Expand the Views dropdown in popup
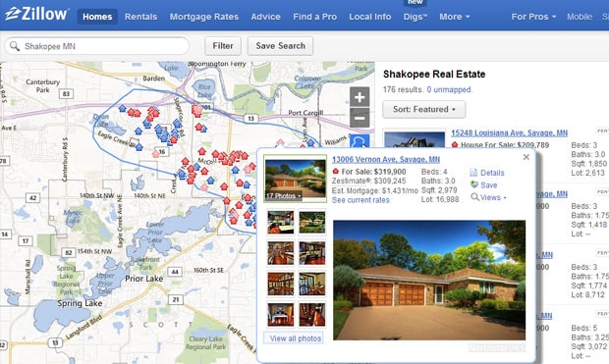 click(x=488, y=197)
